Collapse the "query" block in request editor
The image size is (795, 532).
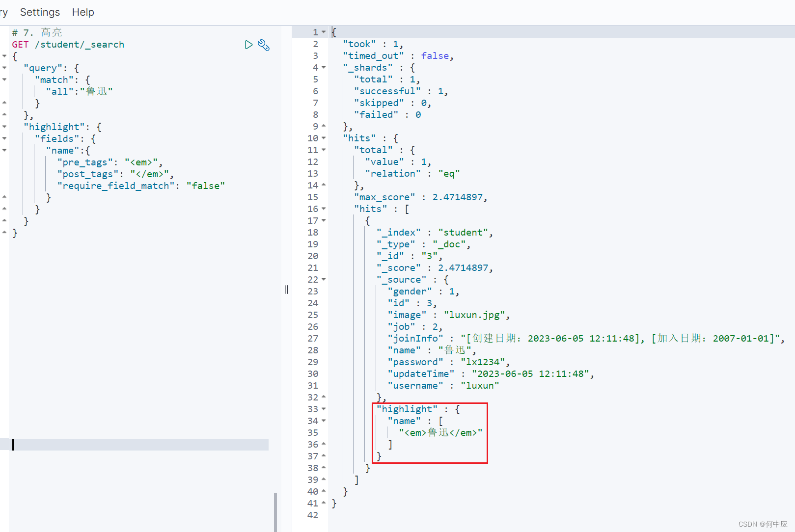(x=4, y=68)
